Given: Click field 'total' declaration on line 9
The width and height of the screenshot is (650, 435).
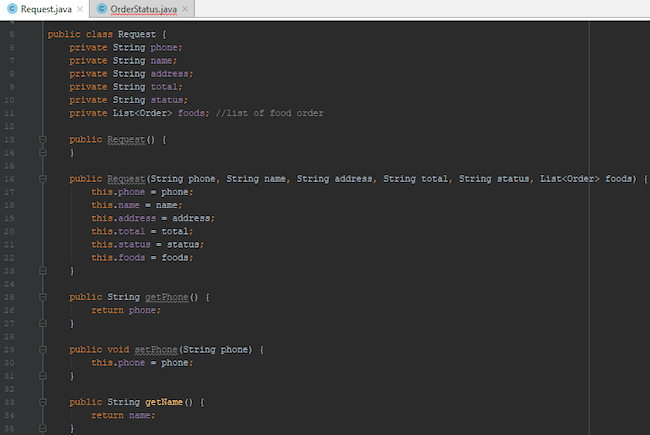Looking at the screenshot, I should (164, 87).
